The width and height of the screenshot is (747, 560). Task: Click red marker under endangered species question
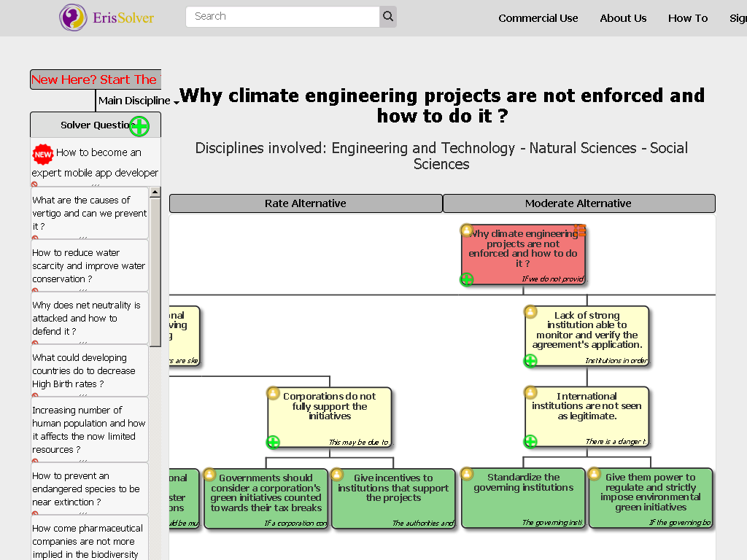pyautogui.click(x=35, y=513)
